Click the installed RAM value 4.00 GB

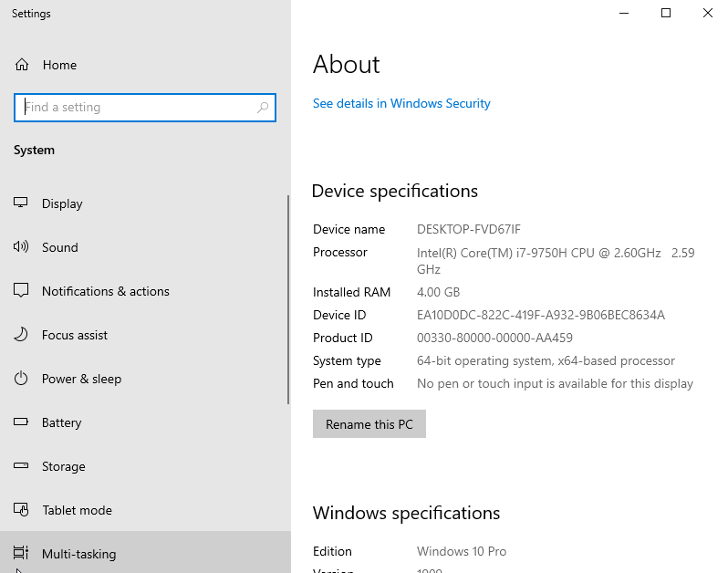438,292
